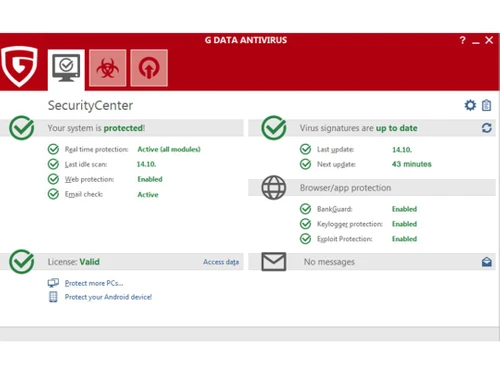Viewport: 500px width, 375px height.
Task: Click the No messages header
Action: click(329, 262)
